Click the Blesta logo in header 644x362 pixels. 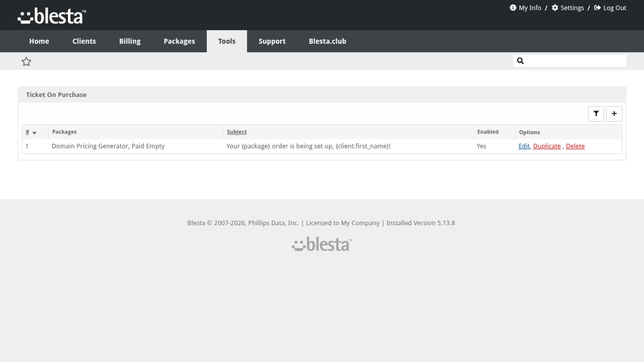(x=52, y=16)
